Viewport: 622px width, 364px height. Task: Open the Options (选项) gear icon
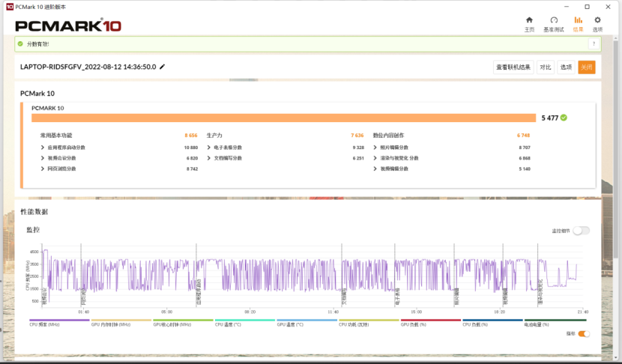(597, 20)
